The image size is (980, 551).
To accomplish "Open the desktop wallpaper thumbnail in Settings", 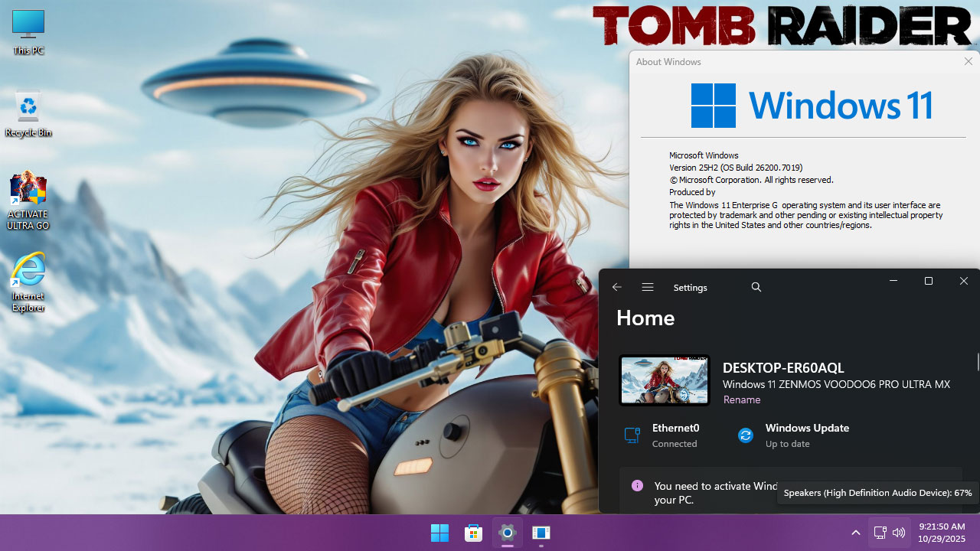I will click(x=665, y=380).
